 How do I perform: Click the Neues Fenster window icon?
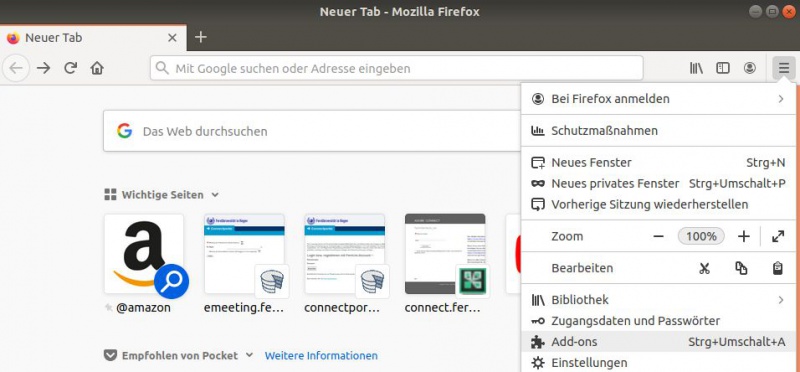(538, 163)
